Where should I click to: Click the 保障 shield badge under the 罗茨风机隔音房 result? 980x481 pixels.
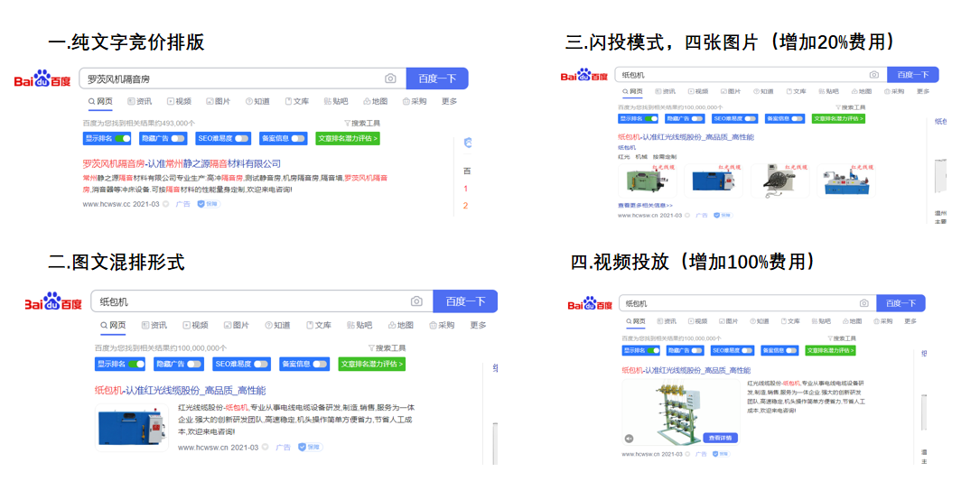point(208,205)
